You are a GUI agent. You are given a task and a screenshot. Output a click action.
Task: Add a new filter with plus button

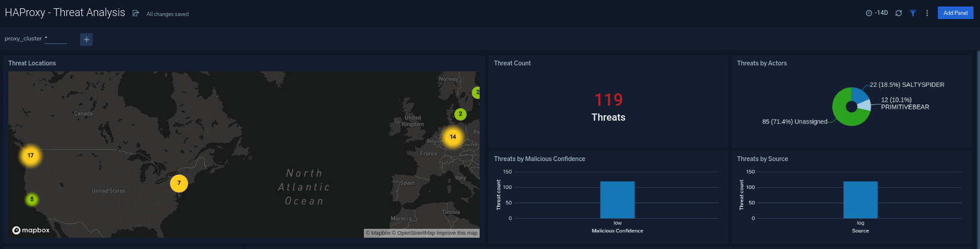pyautogui.click(x=86, y=39)
